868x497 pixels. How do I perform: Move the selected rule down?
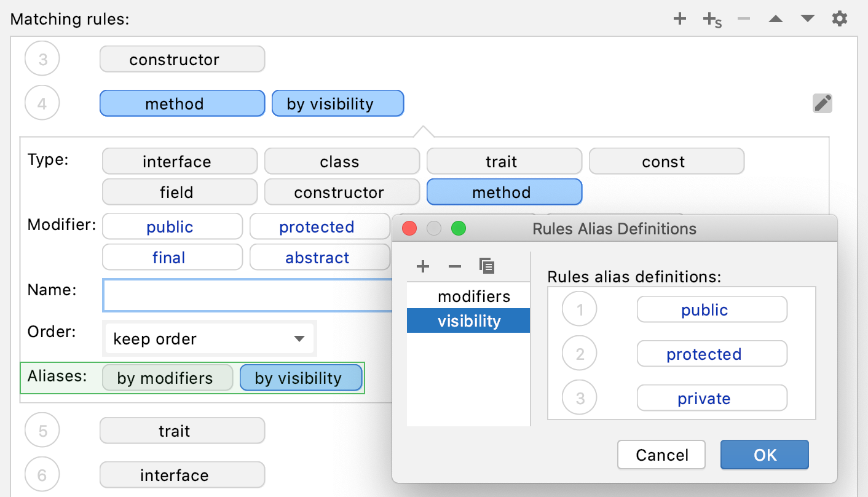(x=807, y=18)
